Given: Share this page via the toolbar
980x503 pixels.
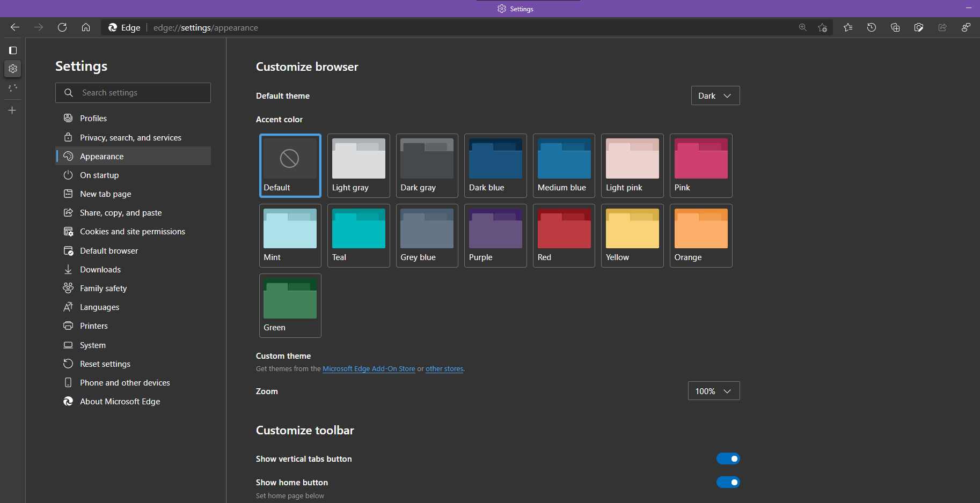Looking at the screenshot, I should 942,27.
